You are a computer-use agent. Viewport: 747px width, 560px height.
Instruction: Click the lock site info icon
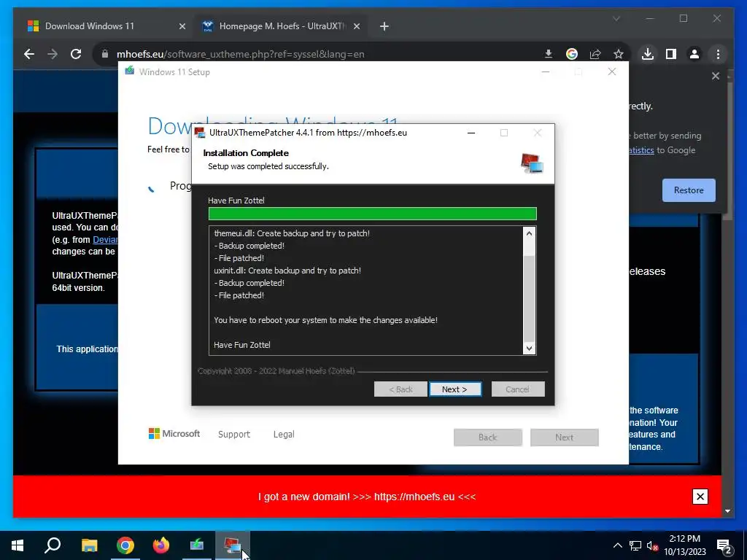[x=105, y=54]
